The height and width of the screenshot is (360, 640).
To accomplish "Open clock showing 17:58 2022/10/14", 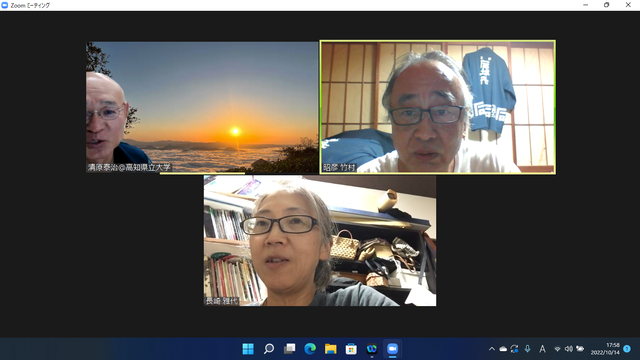I will coord(605,349).
